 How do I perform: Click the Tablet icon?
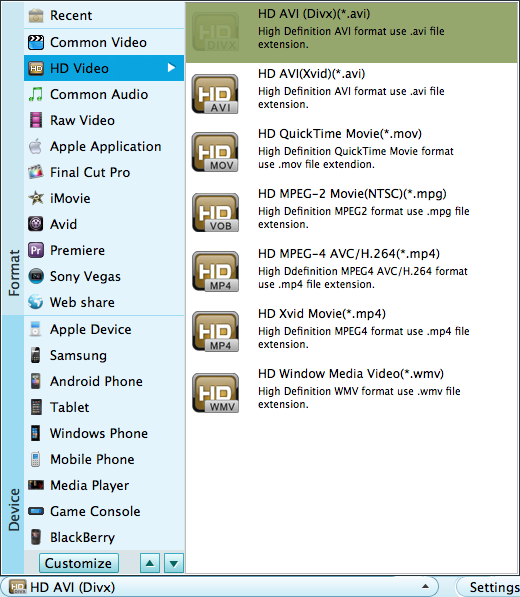click(x=36, y=407)
